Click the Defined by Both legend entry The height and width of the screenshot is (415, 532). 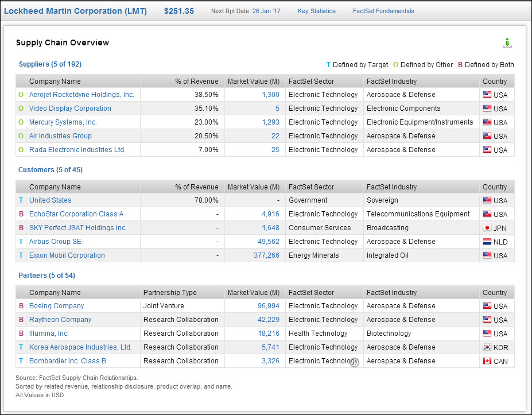(486, 65)
